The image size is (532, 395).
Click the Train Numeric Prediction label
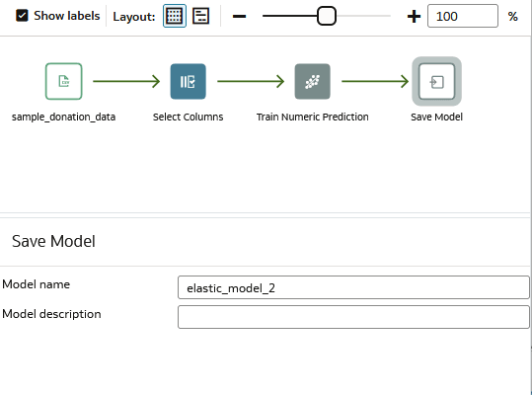tap(313, 118)
